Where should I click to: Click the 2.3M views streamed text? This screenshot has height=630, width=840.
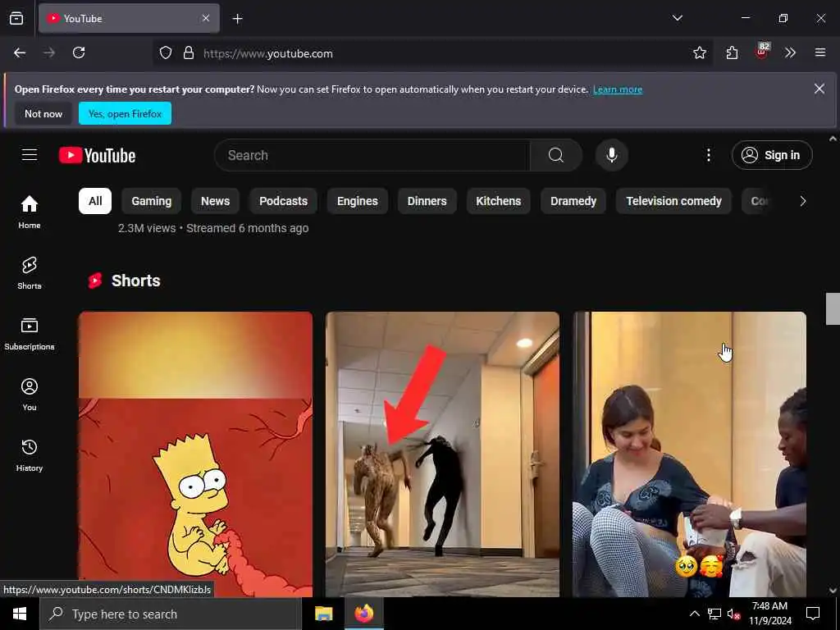coord(213,228)
